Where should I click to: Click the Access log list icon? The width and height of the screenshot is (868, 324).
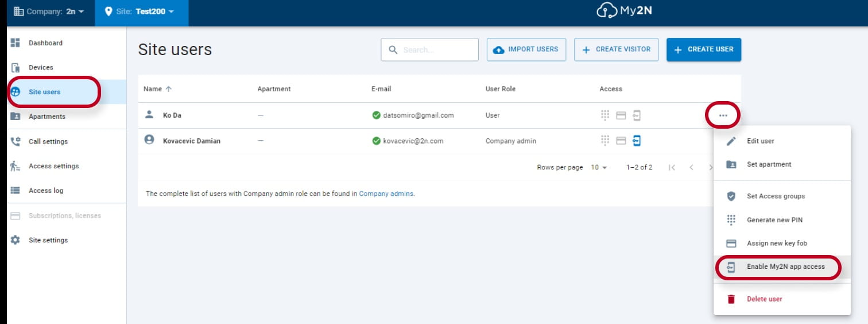[16, 191]
